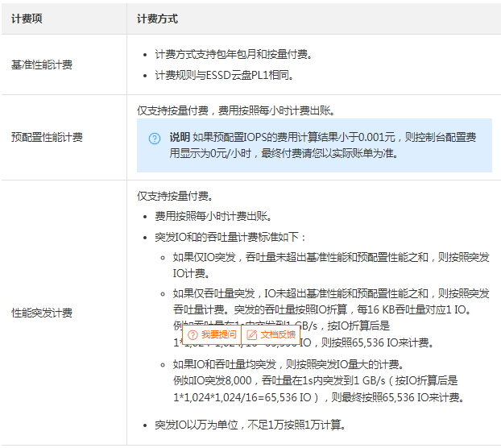Click text 仅支持按量付费，费用按照每小时计费出账
This screenshot has width=501, height=448.
[236, 110]
